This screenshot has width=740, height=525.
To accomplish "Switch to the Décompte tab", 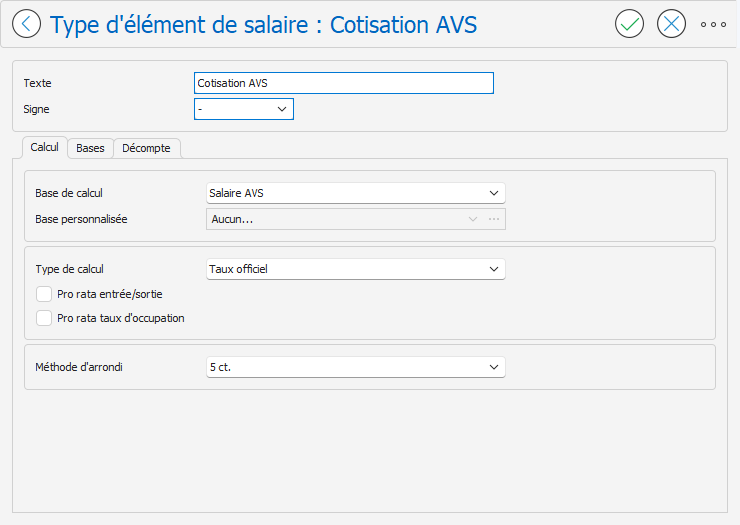I will [146, 148].
